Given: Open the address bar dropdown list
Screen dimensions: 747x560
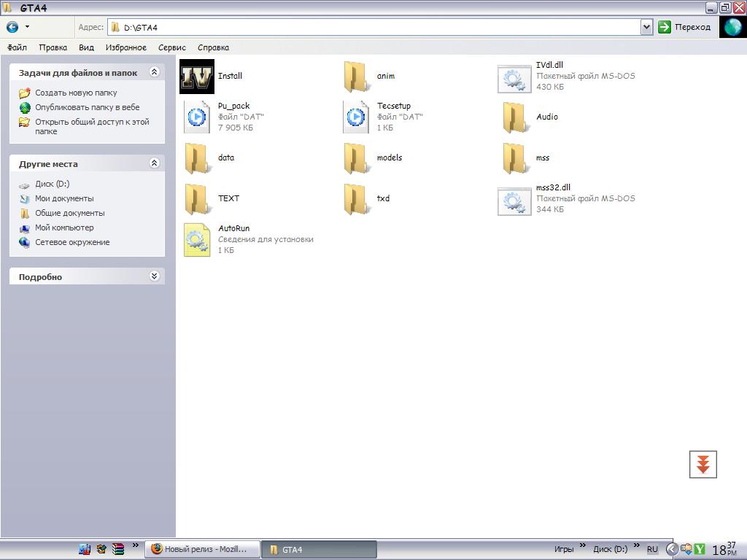Looking at the screenshot, I should pos(646,27).
